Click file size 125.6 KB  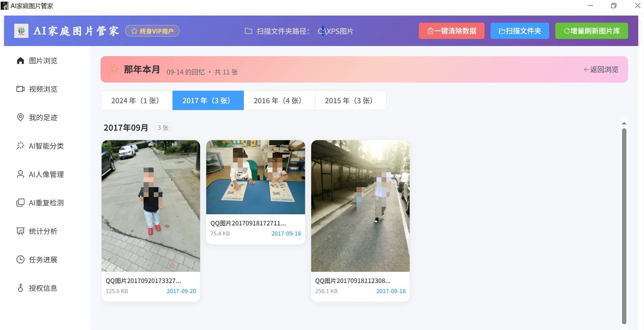point(117,291)
